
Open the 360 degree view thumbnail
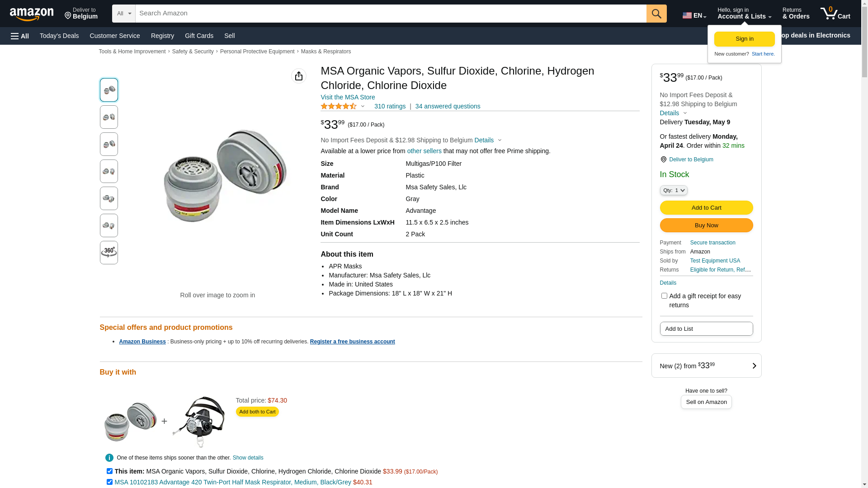(x=109, y=253)
